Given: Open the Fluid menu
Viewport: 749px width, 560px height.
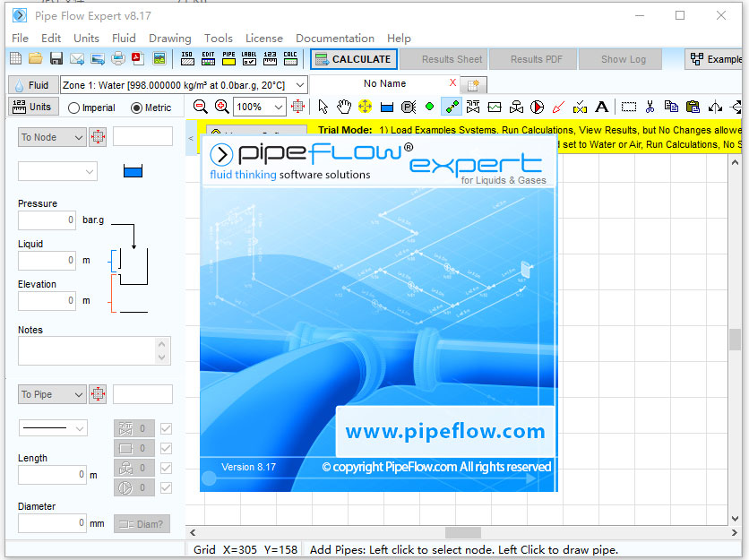Looking at the screenshot, I should point(124,39).
